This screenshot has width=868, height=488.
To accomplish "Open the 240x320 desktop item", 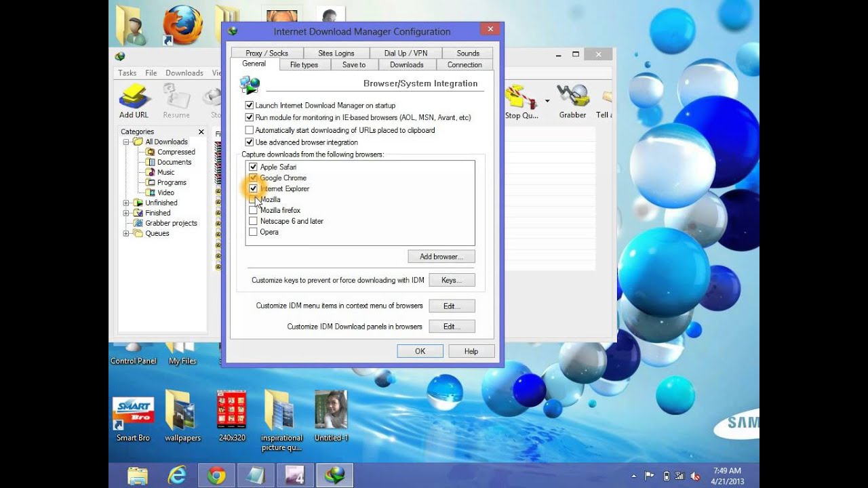I will [x=231, y=416].
